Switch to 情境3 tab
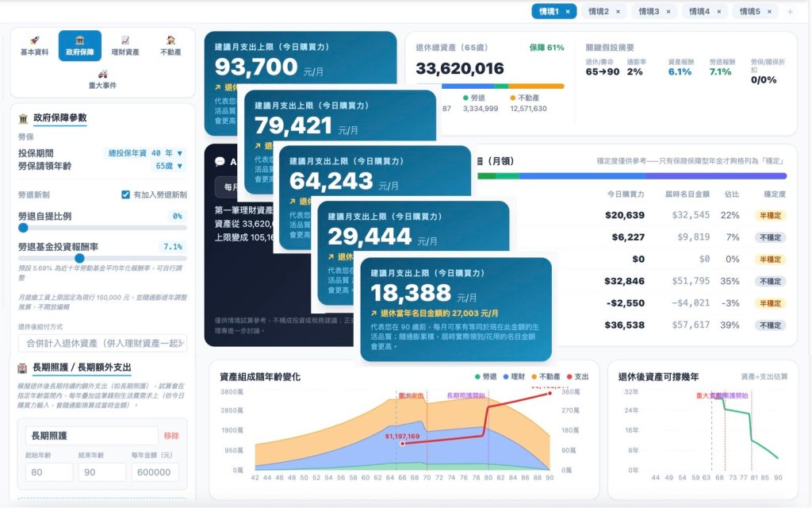 (x=653, y=11)
